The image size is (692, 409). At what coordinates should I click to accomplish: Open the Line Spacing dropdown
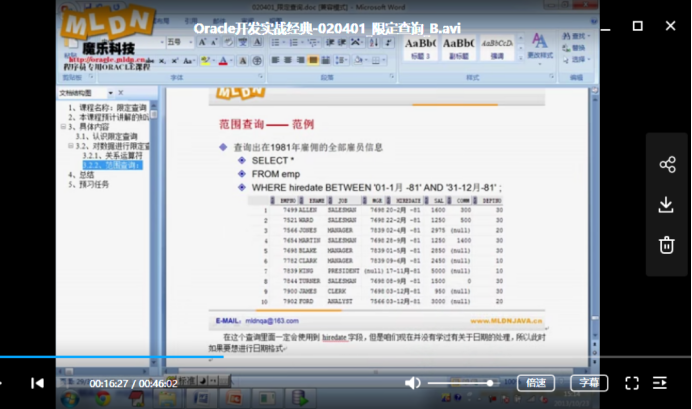point(341,60)
